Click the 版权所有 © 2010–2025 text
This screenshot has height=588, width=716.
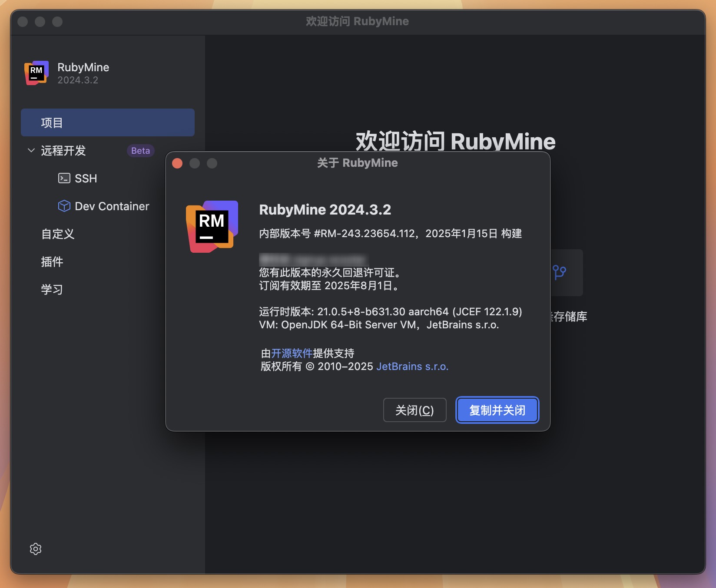pos(317,367)
